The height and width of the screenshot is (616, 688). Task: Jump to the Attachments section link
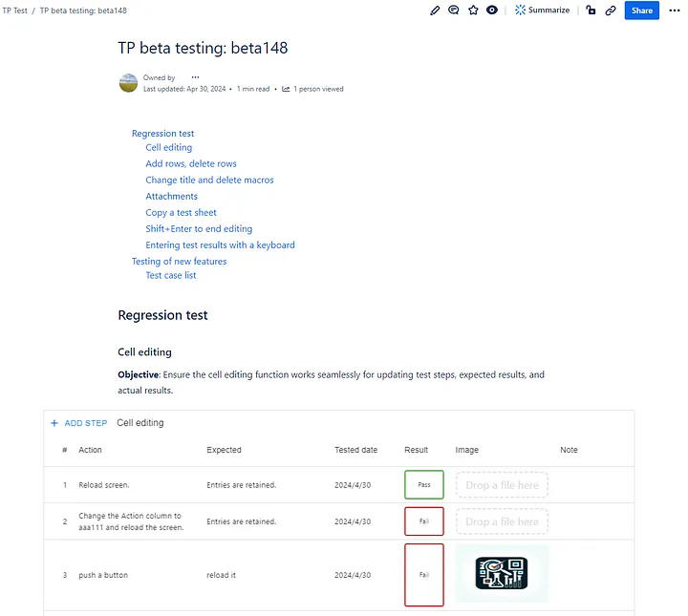171,197
